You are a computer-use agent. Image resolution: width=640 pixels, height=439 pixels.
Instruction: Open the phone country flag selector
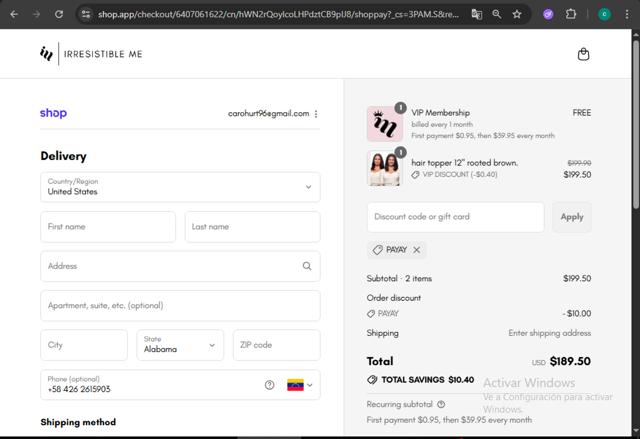[x=300, y=385]
